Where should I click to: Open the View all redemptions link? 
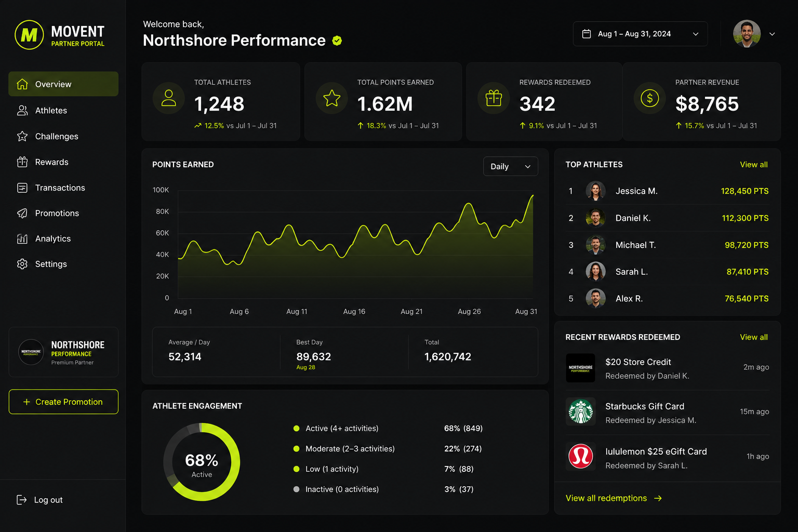tap(614, 498)
